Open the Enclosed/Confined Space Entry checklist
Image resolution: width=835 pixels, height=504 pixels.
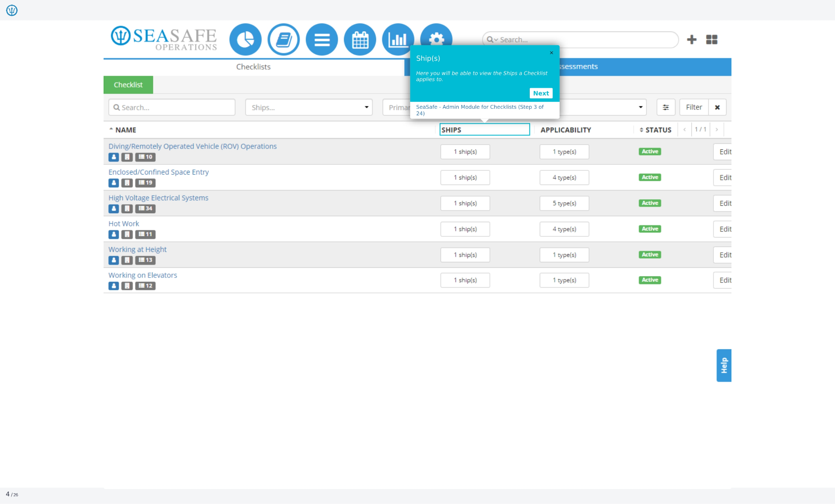(x=159, y=172)
